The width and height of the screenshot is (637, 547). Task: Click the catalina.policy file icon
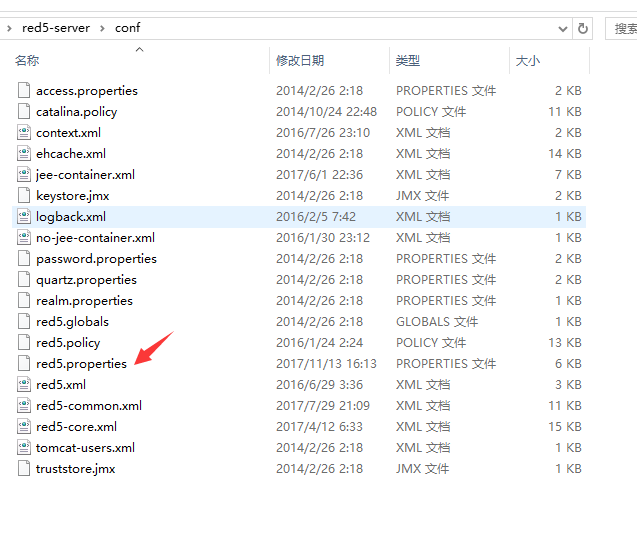click(x=24, y=111)
